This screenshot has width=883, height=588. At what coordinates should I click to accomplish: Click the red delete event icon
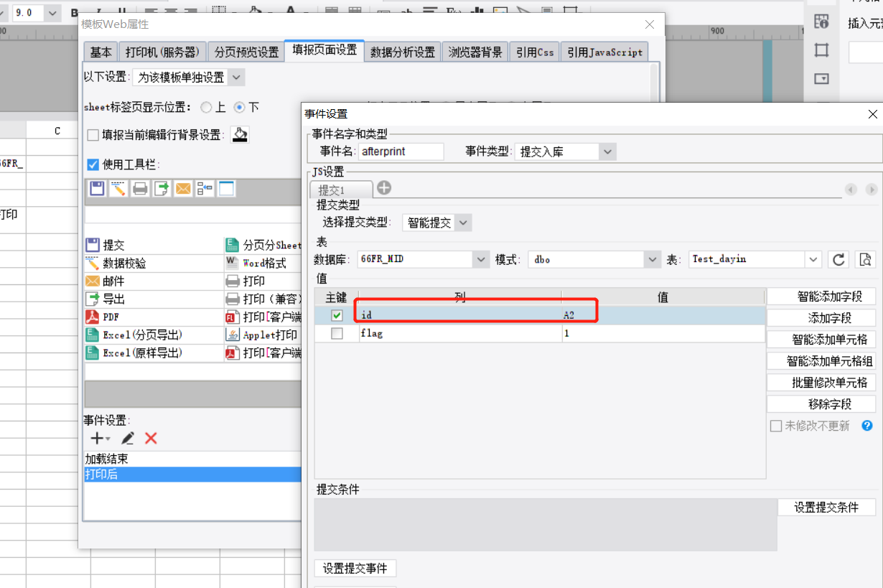[151, 438]
